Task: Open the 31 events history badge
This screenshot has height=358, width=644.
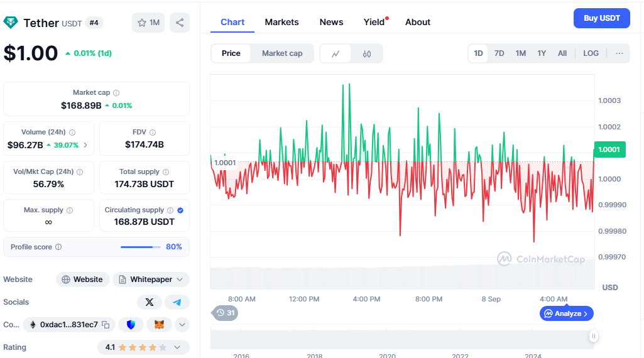Action: pos(225,313)
